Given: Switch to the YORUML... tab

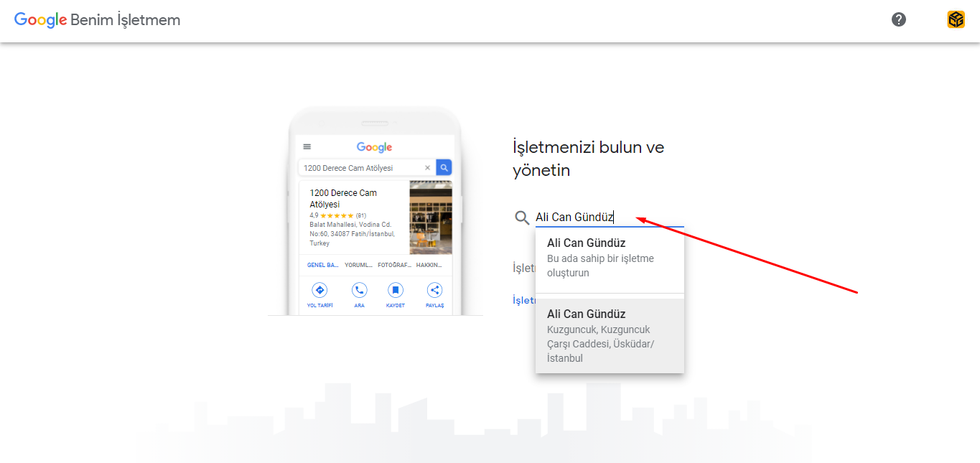Looking at the screenshot, I should [358, 265].
